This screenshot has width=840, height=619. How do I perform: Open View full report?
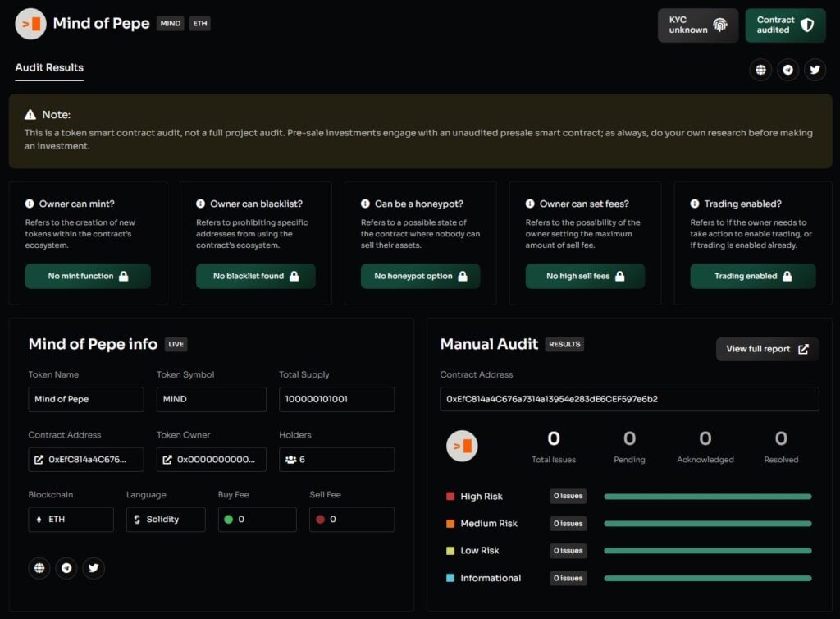pyautogui.click(x=767, y=349)
